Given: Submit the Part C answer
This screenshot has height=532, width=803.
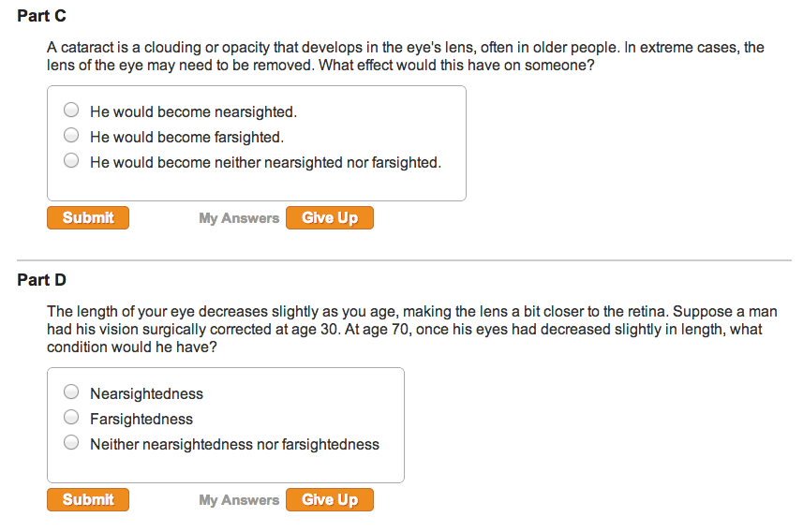Looking at the screenshot, I should [x=88, y=218].
